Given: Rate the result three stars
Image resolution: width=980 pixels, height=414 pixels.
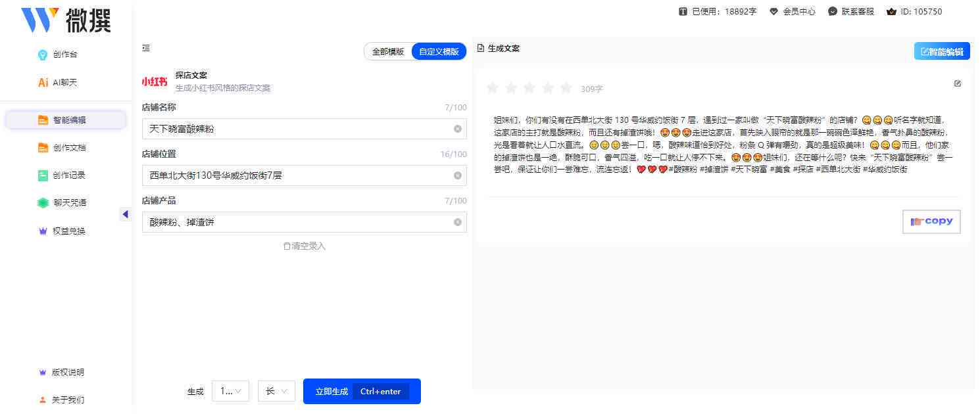Looking at the screenshot, I should click(529, 87).
